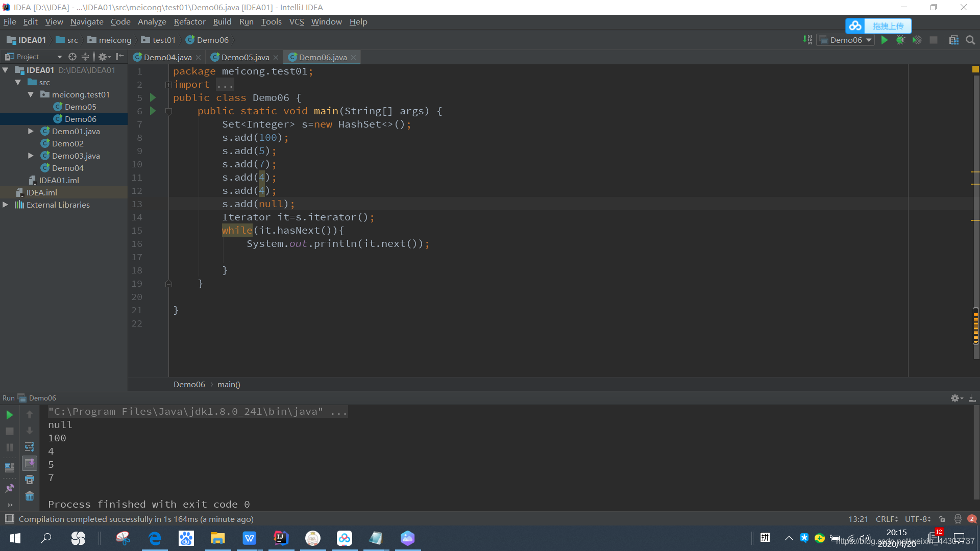Expand the External Libraries tree item

click(7, 205)
